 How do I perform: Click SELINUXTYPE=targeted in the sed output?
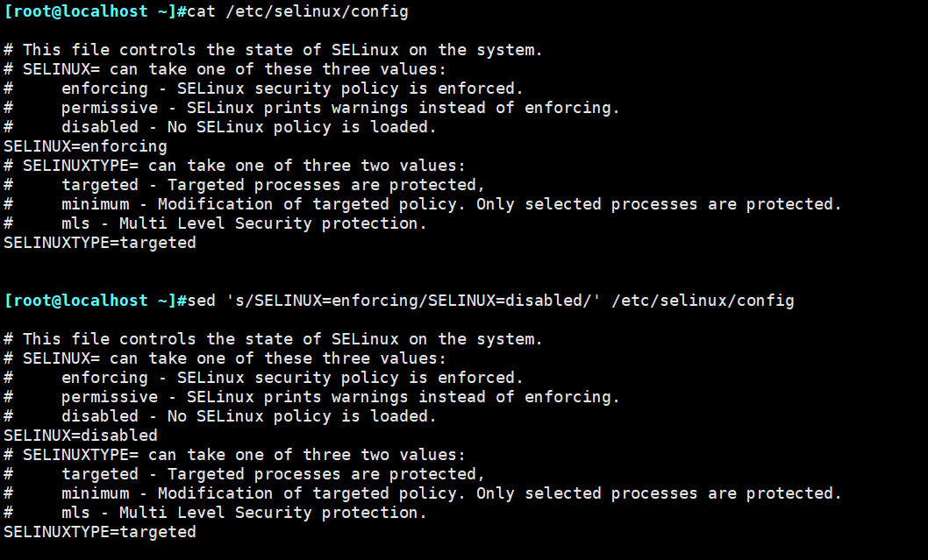pos(100,532)
